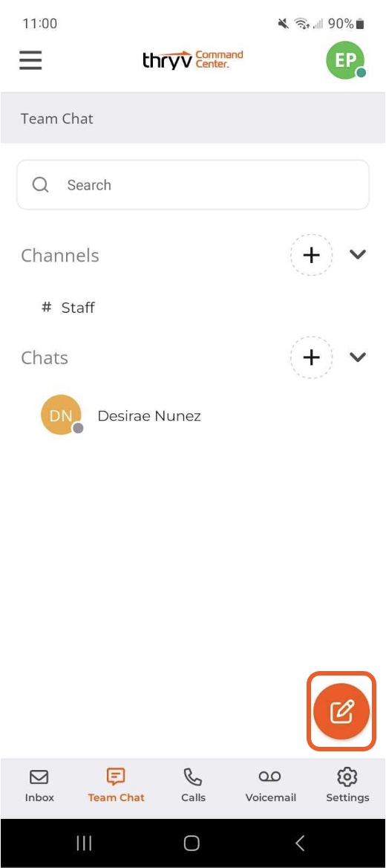
Task: Collapse the Chats section chevron
Action: click(358, 357)
